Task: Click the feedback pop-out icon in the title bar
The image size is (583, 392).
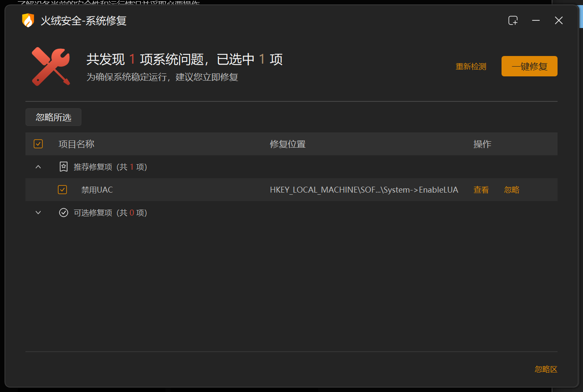Action: 513,20
